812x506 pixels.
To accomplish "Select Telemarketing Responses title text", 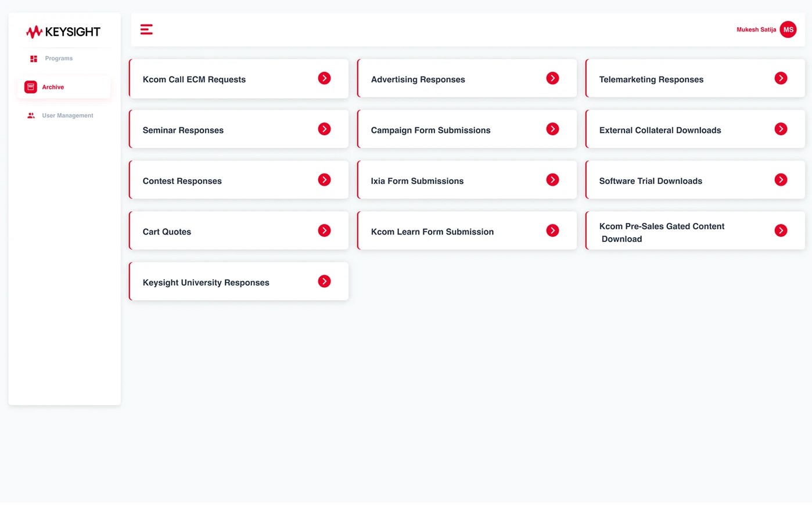I will point(651,79).
